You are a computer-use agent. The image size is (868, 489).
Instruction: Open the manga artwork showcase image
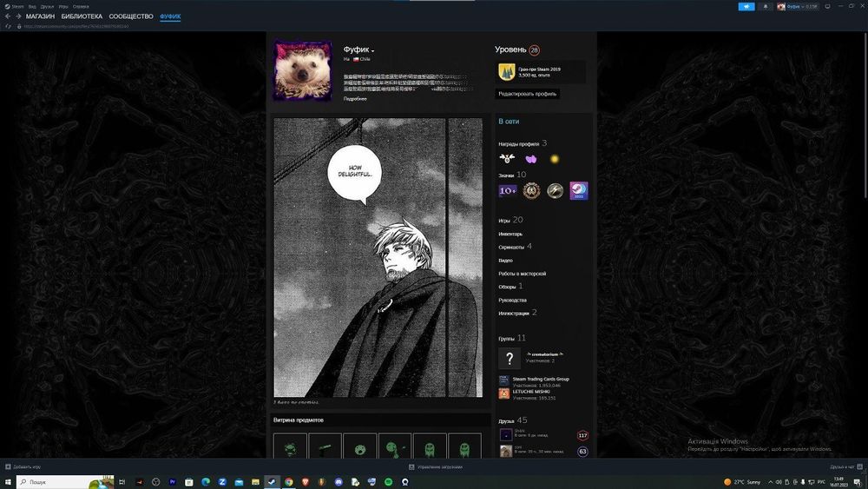click(x=378, y=257)
